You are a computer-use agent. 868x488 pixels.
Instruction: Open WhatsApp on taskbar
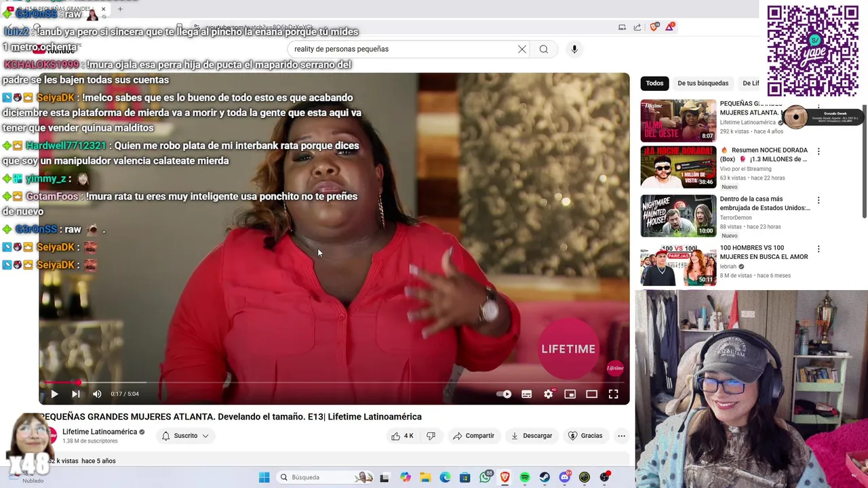pos(485,477)
